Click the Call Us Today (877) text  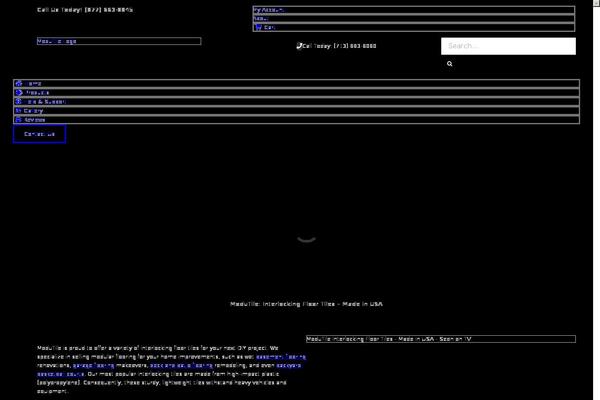coord(85,10)
